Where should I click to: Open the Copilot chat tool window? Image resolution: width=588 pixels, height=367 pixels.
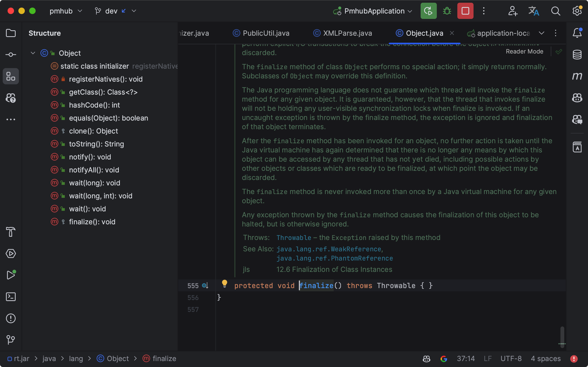click(x=577, y=119)
